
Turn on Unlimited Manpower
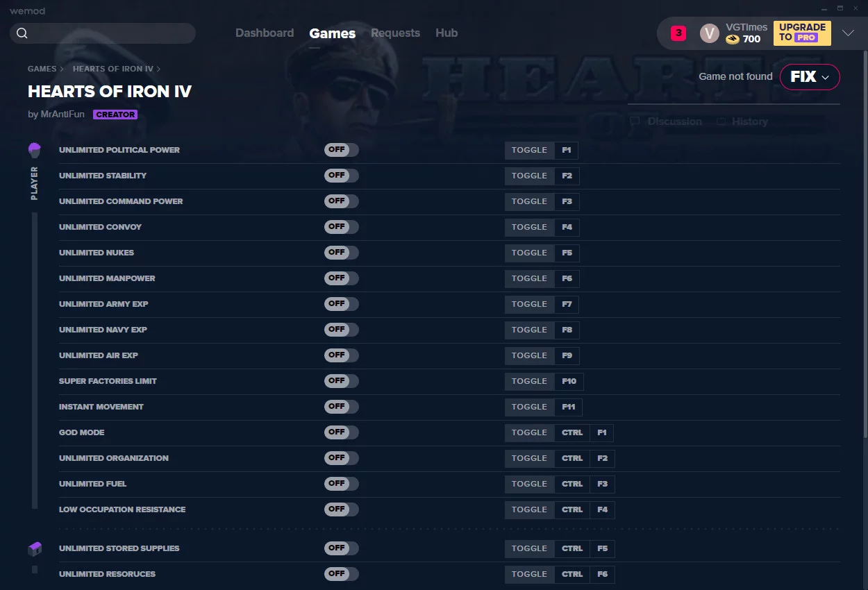tap(342, 278)
